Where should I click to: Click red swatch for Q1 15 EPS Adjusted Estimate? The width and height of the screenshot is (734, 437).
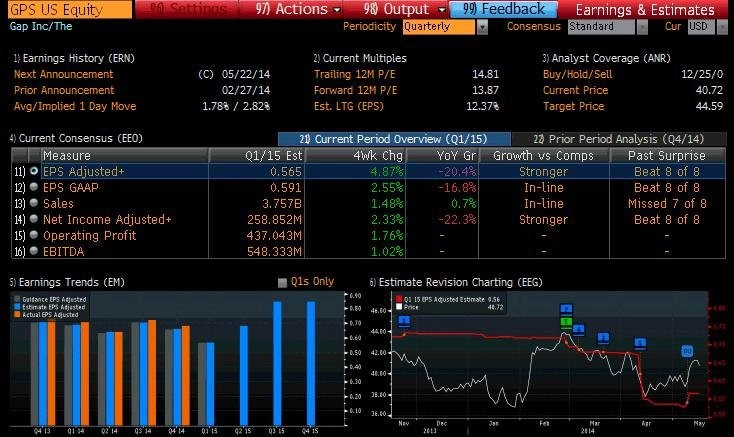(399, 299)
